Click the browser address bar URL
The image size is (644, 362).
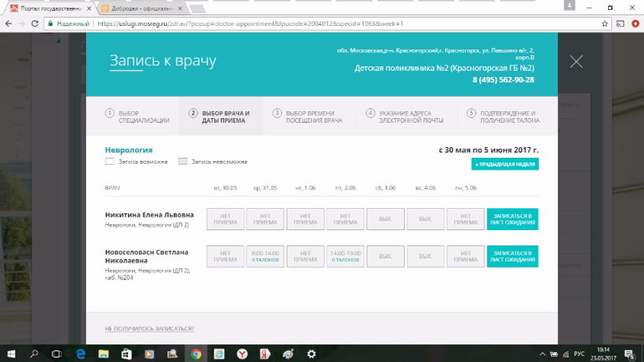point(251,23)
